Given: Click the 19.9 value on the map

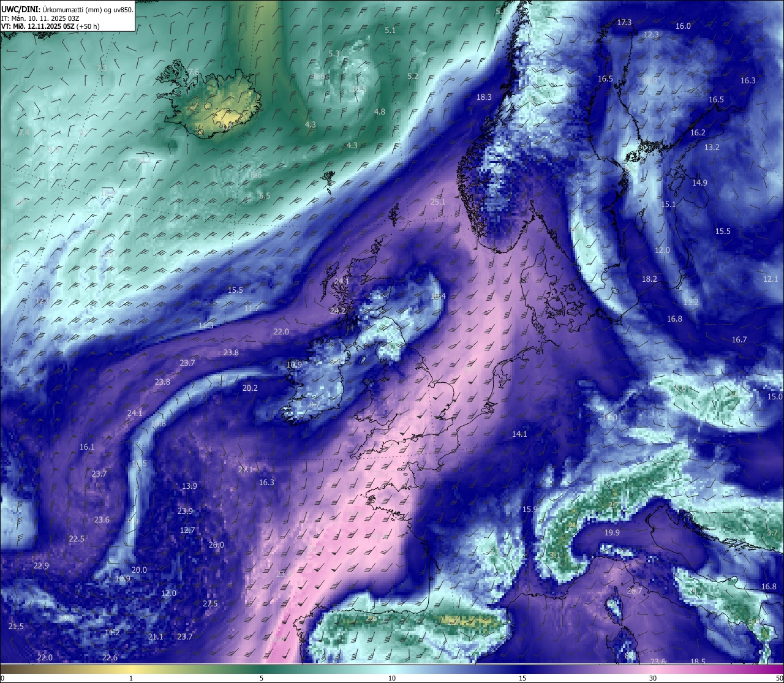Looking at the screenshot, I should coord(612,533).
